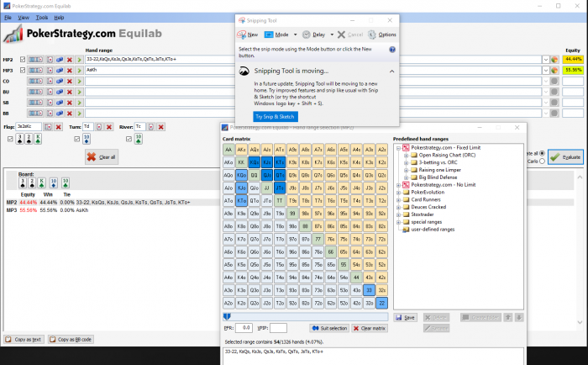
Task: Clear river card with red X
Action: click(161, 127)
